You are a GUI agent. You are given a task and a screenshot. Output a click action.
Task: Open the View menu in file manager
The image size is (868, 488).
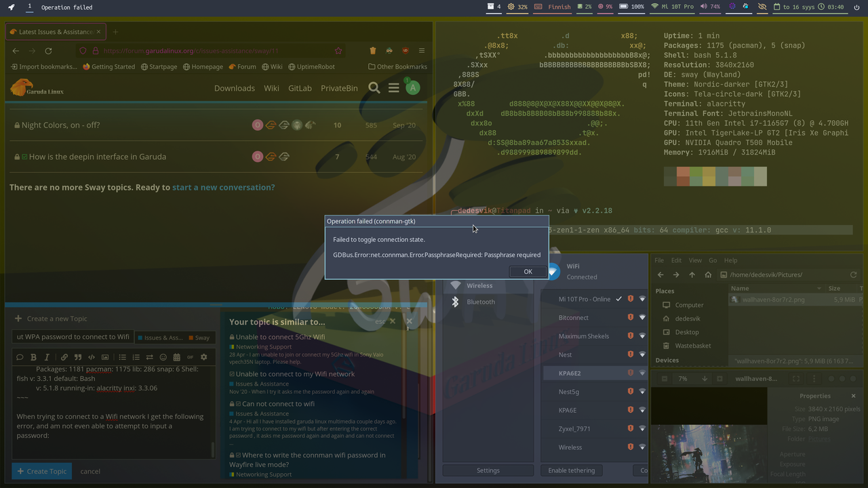pos(695,260)
